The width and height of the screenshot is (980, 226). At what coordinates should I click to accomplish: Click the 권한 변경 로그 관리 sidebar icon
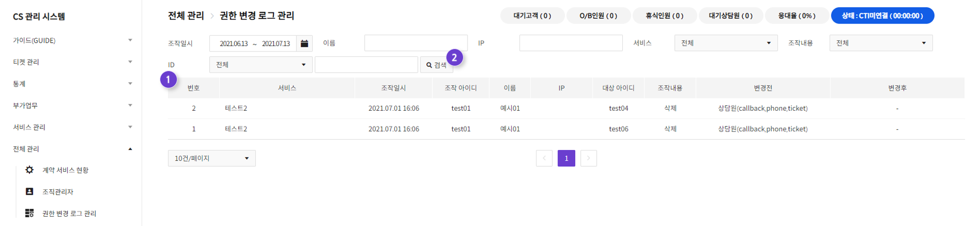29,213
